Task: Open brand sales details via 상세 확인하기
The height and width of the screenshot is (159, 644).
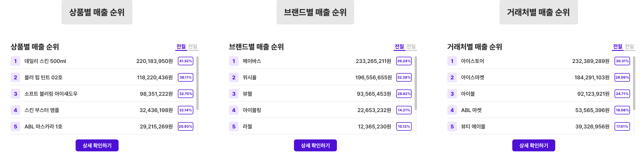Action: pos(315,145)
